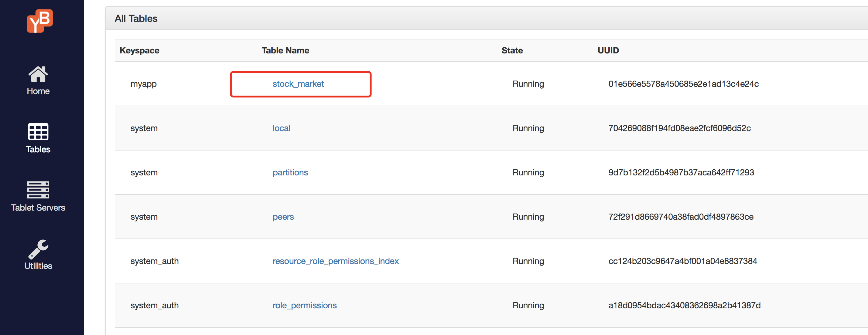Open the stock_market table link
The height and width of the screenshot is (335, 868).
298,84
